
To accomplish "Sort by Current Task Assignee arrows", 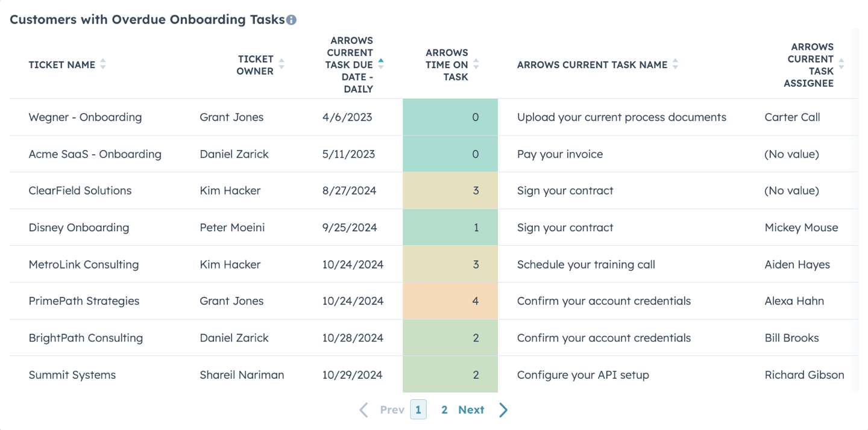I will tap(841, 64).
